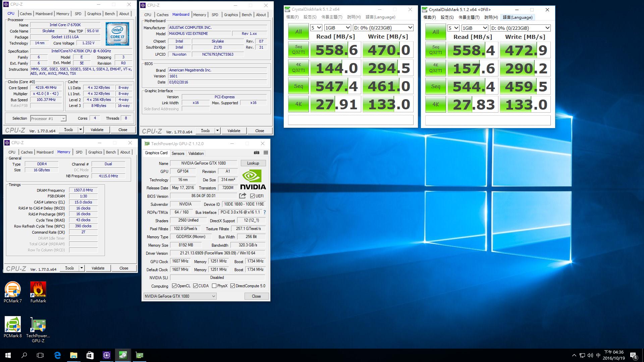
Task: Toggle the UEFI checkbox
Action: click(x=252, y=196)
